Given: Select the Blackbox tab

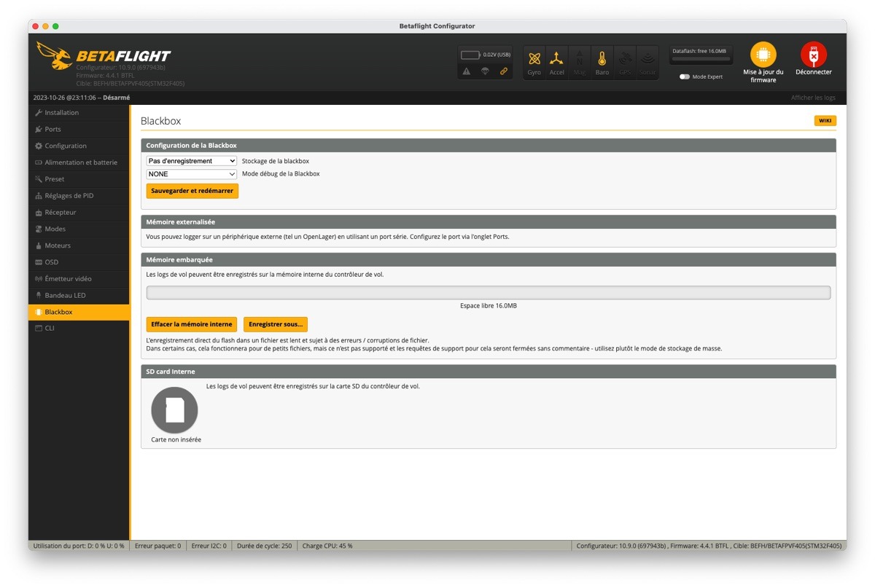Looking at the screenshot, I should (x=79, y=312).
